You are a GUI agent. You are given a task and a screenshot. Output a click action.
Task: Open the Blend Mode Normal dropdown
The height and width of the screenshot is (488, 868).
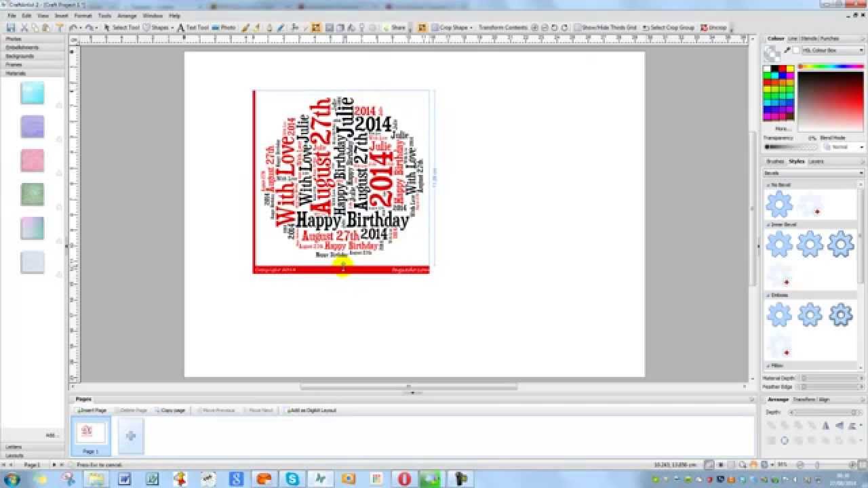(x=843, y=146)
